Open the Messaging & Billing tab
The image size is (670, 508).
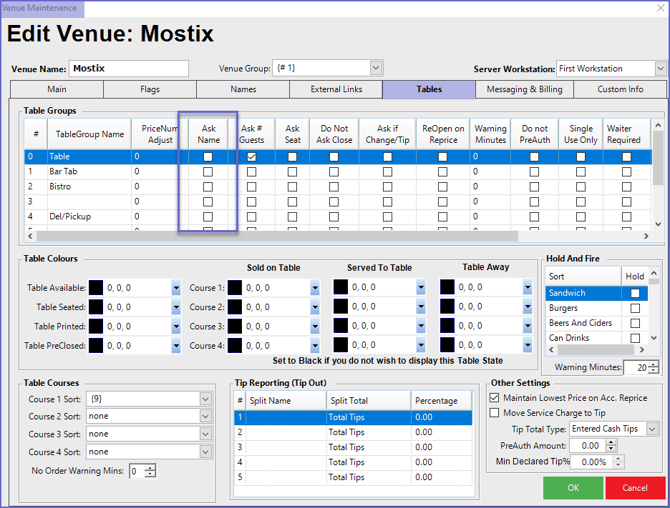(524, 89)
